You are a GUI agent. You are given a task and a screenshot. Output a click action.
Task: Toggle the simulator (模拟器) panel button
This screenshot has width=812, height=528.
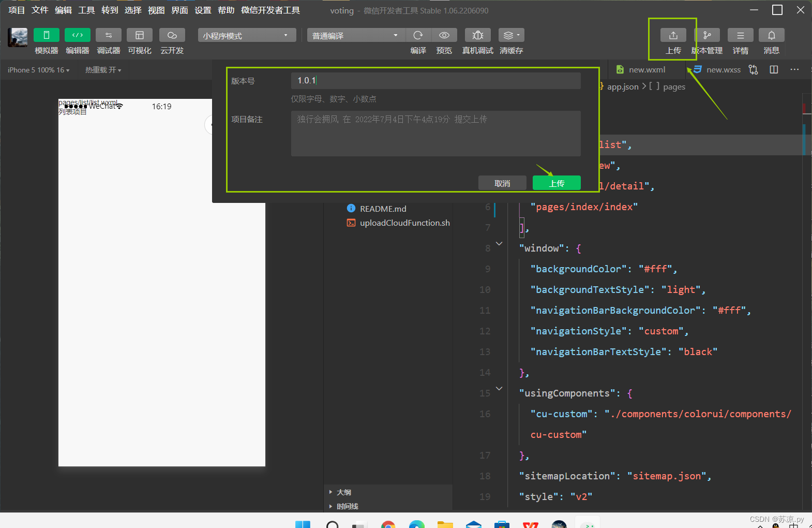46,35
